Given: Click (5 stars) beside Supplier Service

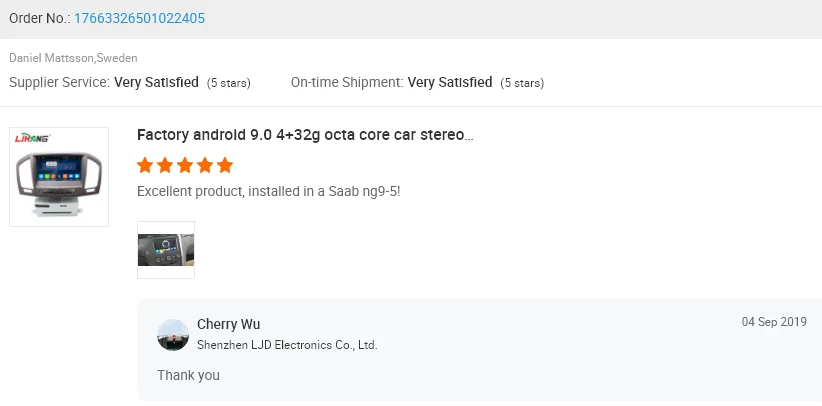Looking at the screenshot, I should tap(229, 83).
